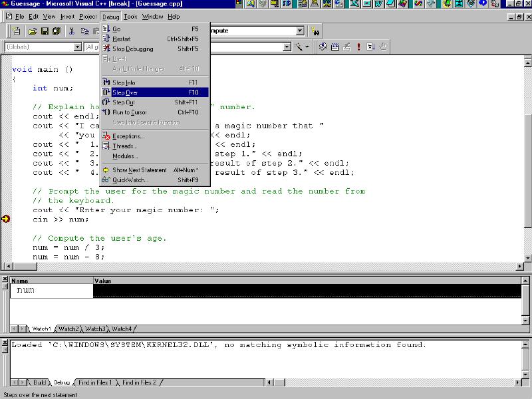Open the document control icon beside File

click(x=9, y=16)
